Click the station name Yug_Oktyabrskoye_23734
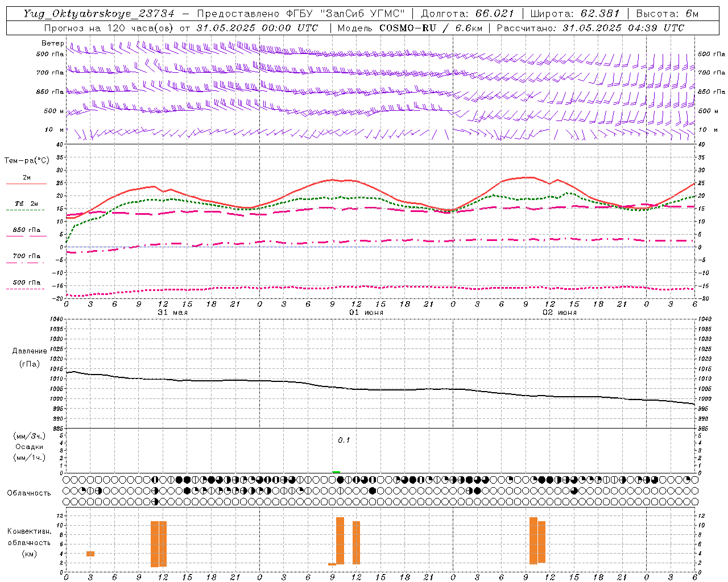This screenshot has width=728, height=582. click(99, 14)
